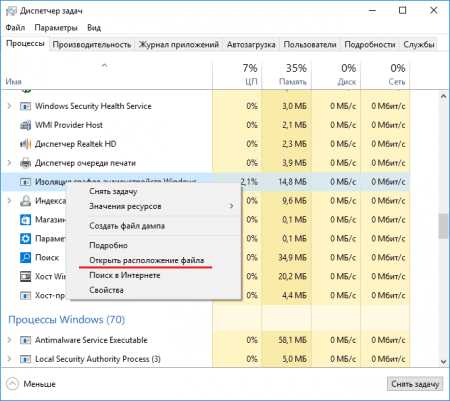
Task: Select the Процессы tab
Action: pyautogui.click(x=25, y=44)
